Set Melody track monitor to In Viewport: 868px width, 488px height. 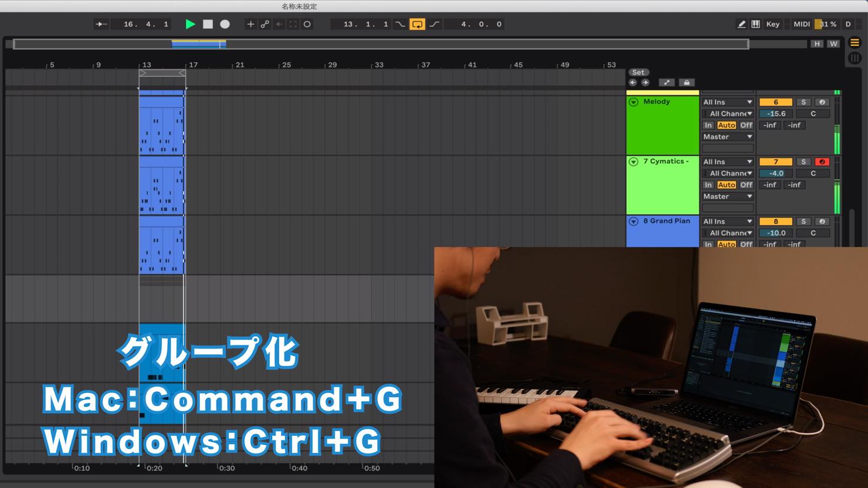[708, 125]
